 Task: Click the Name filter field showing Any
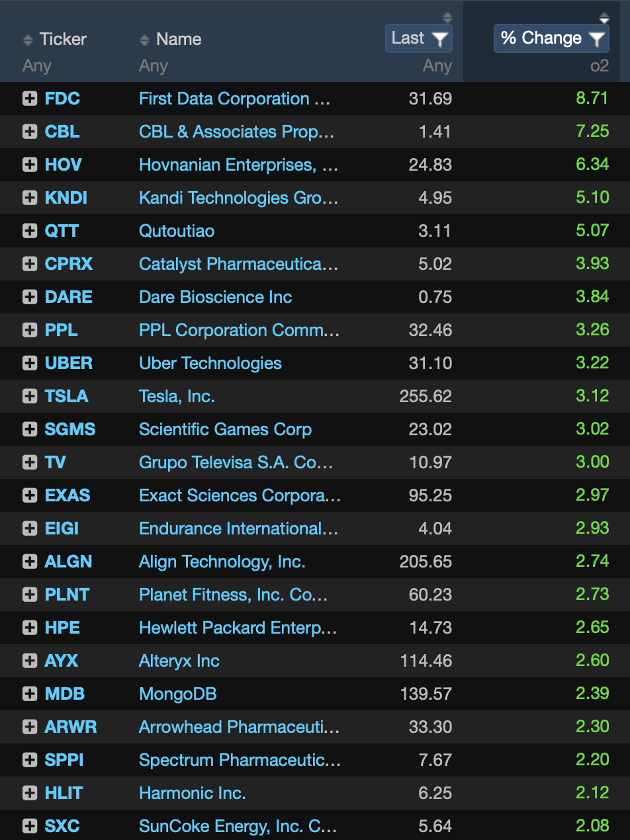point(154,66)
